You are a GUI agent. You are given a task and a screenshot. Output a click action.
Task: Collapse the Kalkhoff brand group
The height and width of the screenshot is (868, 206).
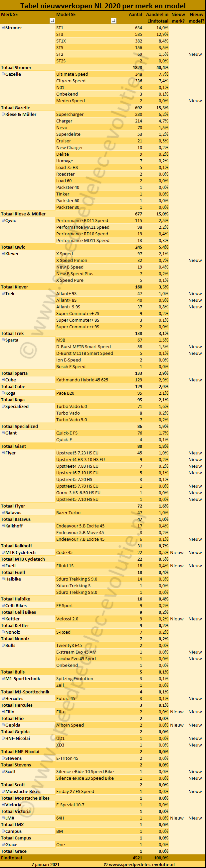pyautogui.click(x=3, y=526)
